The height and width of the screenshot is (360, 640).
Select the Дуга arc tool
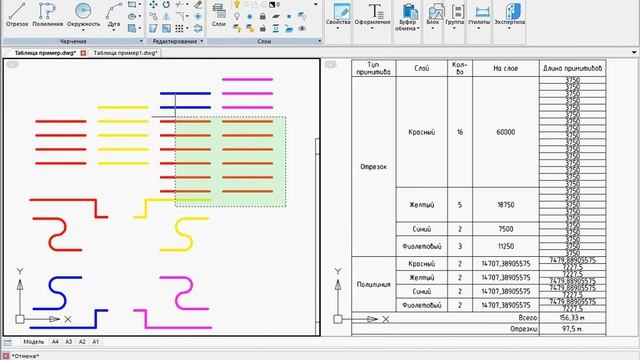point(114,16)
